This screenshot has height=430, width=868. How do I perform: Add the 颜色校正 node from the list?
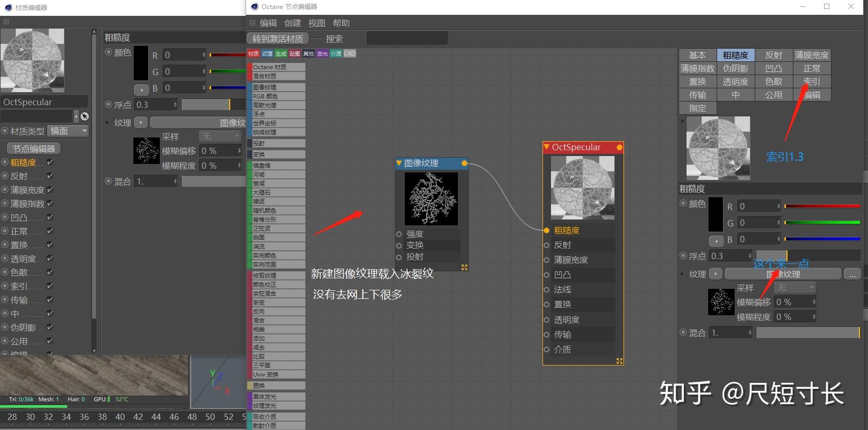click(x=276, y=285)
